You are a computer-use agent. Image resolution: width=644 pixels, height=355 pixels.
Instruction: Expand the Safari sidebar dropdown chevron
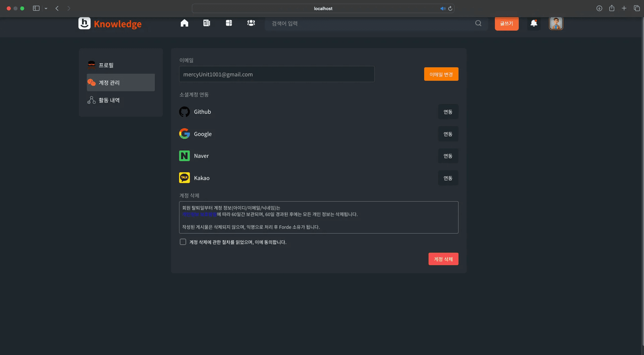click(x=46, y=8)
